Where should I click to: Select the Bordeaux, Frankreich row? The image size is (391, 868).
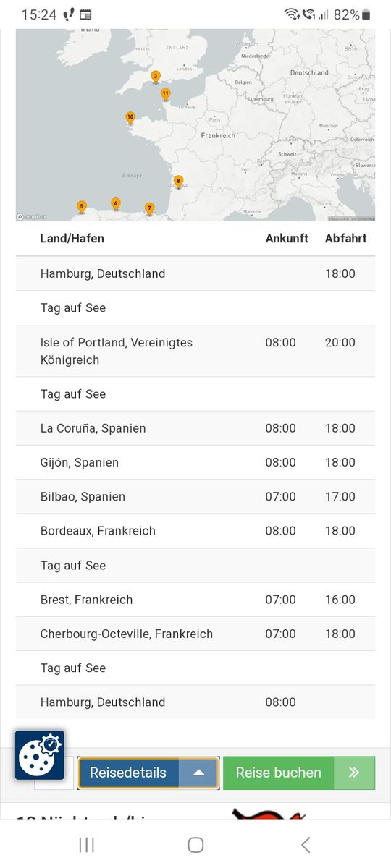click(195, 531)
